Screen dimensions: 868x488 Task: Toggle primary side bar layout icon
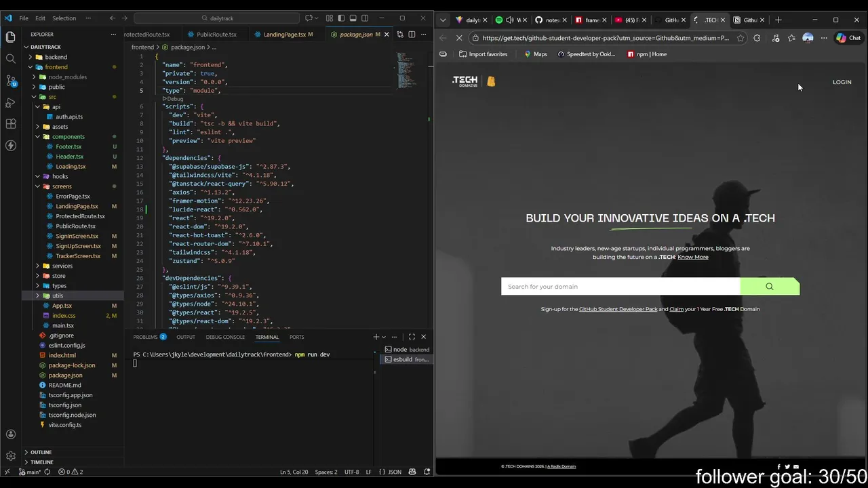[x=341, y=18]
